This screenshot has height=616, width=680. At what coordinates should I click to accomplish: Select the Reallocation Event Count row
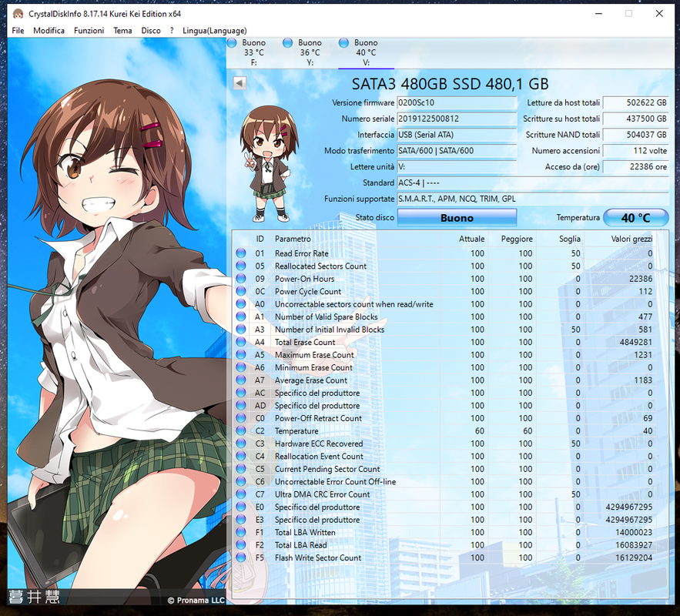tap(444, 456)
